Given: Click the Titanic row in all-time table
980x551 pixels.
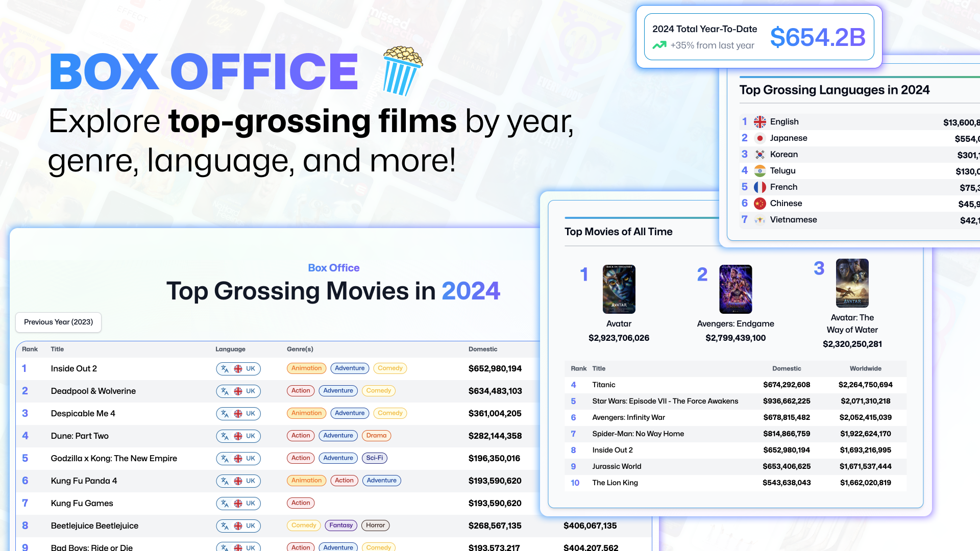Looking at the screenshot, I should [x=736, y=385].
